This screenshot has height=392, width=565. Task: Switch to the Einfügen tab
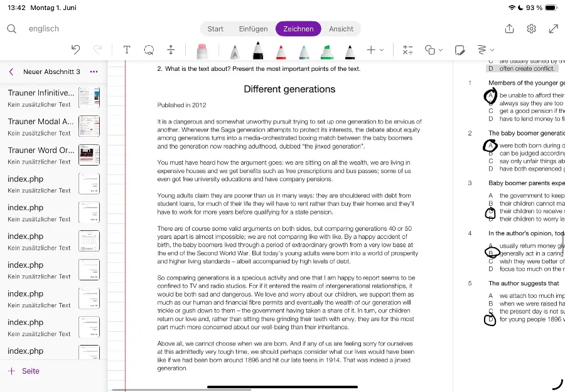click(254, 29)
